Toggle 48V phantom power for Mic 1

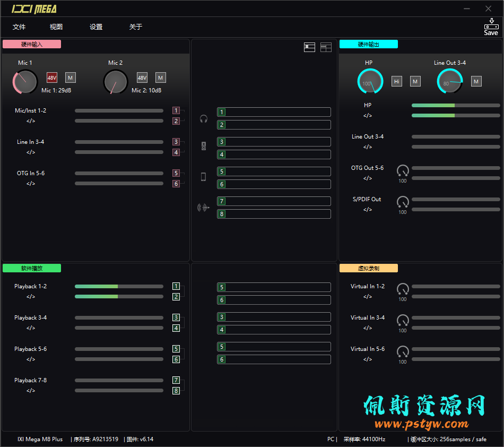point(52,78)
